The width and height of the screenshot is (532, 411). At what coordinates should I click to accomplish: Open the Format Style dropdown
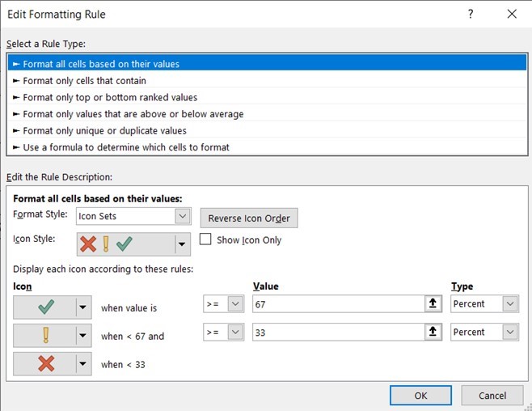point(183,217)
